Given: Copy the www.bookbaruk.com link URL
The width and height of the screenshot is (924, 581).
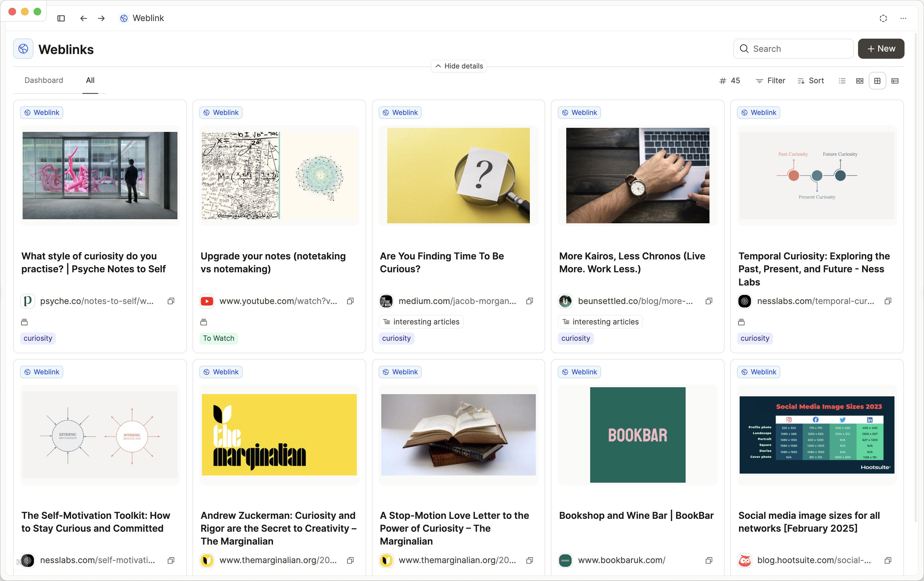Looking at the screenshot, I should click(x=709, y=560).
